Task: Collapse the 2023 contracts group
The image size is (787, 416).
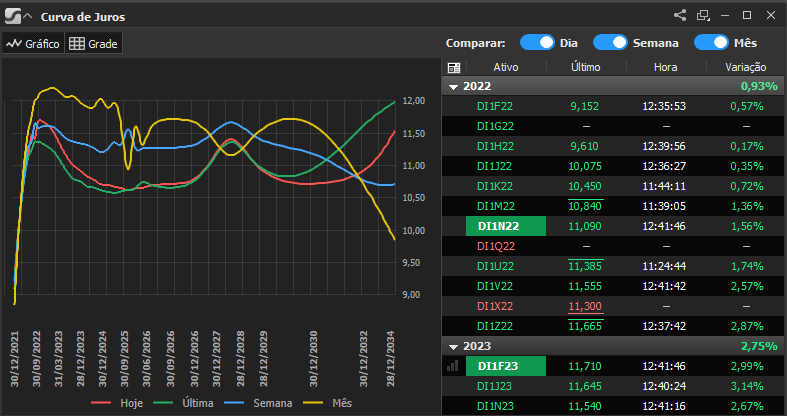Action: [x=454, y=346]
